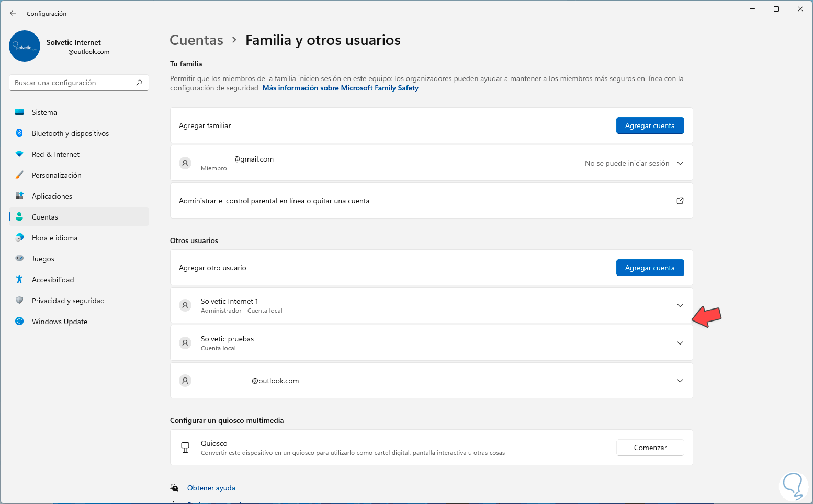Click the Buscar una configuración search field
This screenshot has height=504, width=813.
[x=73, y=83]
